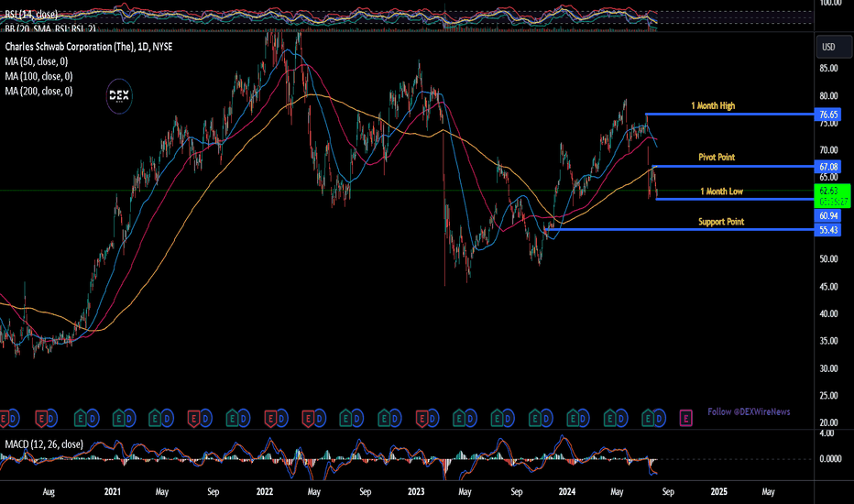Click the 85.00 price axis label
The height and width of the screenshot is (504, 854).
pyautogui.click(x=828, y=68)
